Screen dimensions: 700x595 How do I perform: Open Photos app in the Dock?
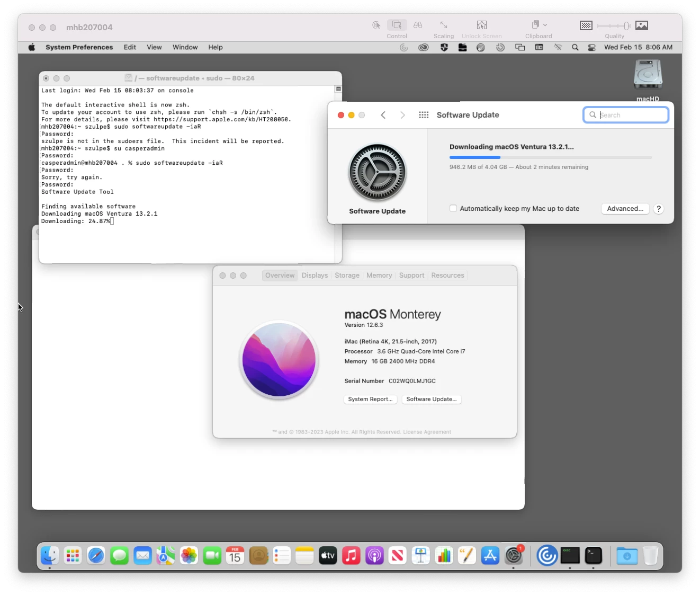189,555
